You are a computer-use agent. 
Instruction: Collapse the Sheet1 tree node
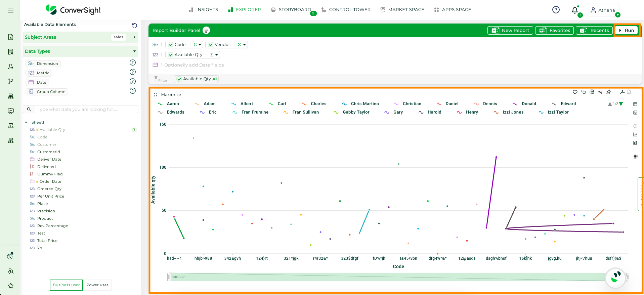click(26, 122)
